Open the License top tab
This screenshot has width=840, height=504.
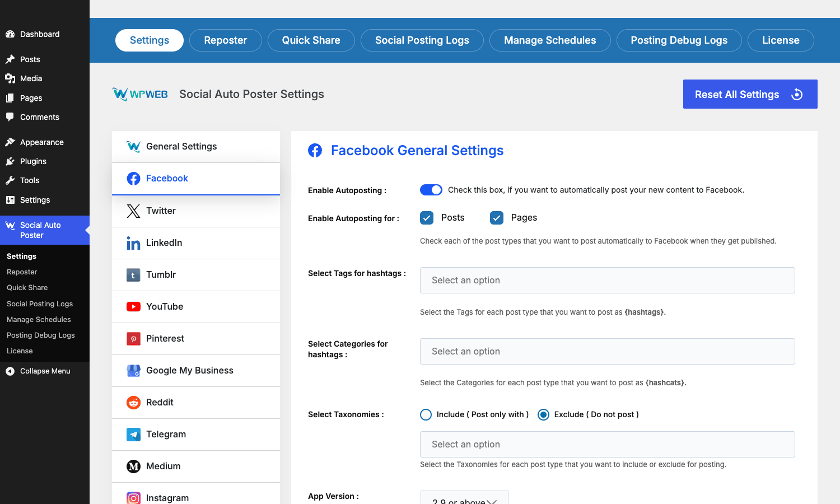781,40
